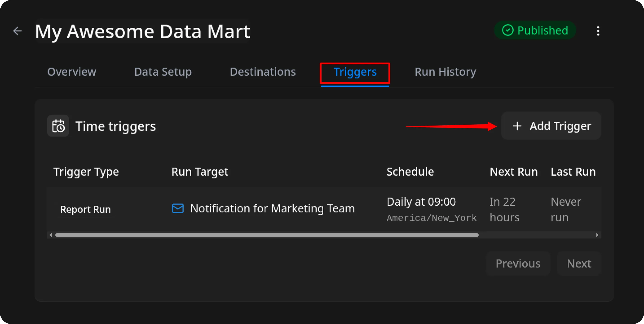The image size is (644, 324).
Task: Select the Report Run trigger row
Action: click(85, 209)
